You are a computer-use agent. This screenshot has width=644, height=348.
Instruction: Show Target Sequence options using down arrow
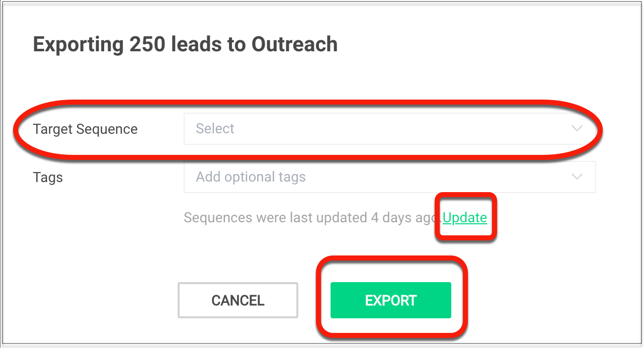pyautogui.click(x=577, y=129)
